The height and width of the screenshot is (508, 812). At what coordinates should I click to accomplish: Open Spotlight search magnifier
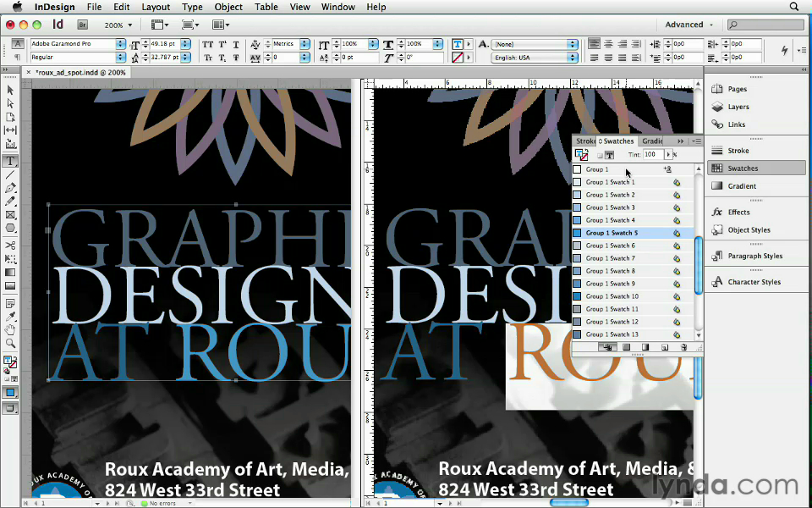tap(794, 7)
